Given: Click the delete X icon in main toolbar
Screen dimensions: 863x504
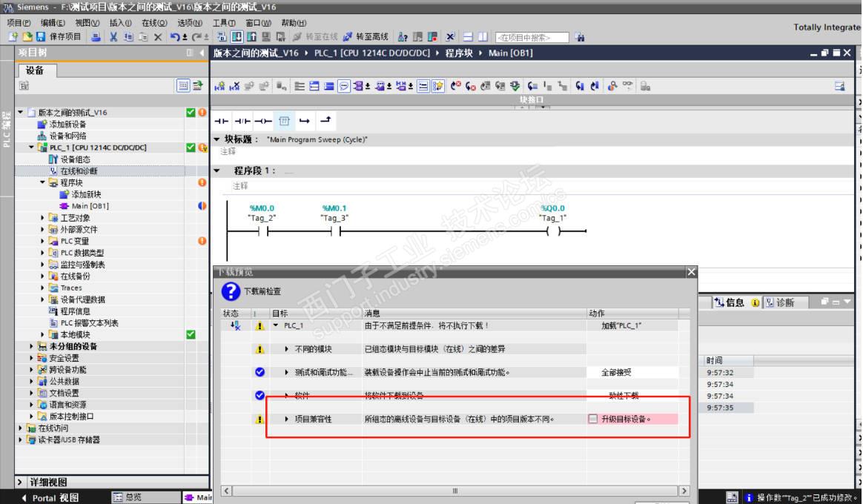Looking at the screenshot, I should [x=158, y=37].
